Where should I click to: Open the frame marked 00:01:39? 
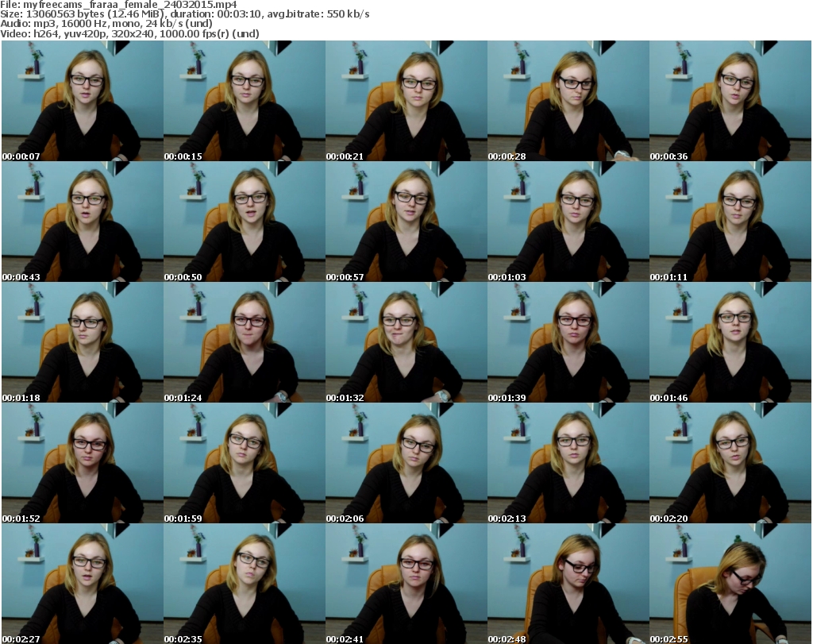point(568,343)
